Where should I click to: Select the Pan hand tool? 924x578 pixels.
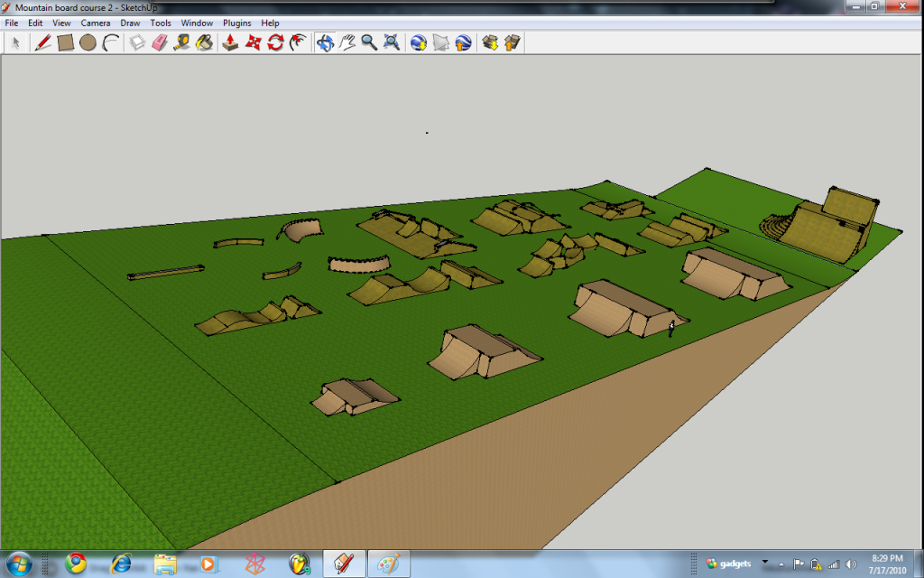[346, 42]
